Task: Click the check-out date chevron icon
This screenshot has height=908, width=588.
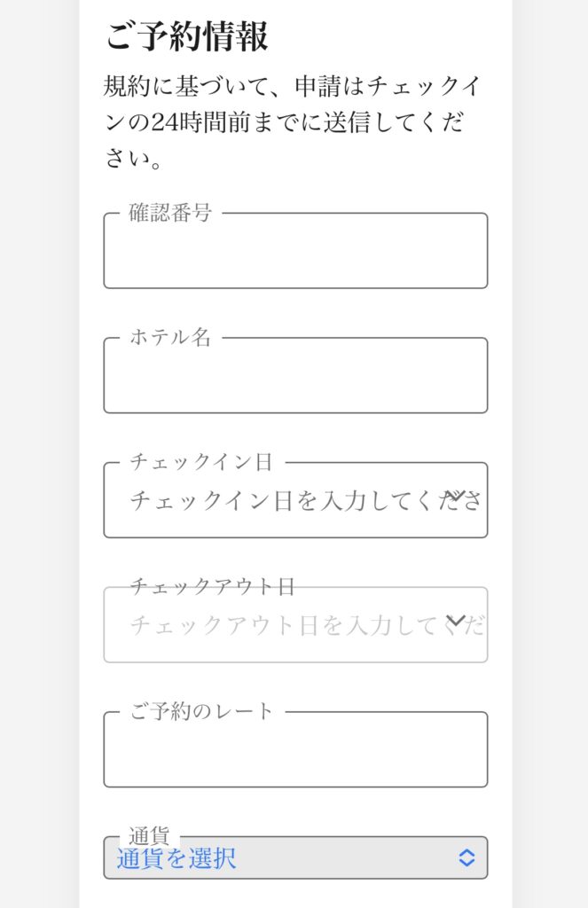Action: coord(456,621)
